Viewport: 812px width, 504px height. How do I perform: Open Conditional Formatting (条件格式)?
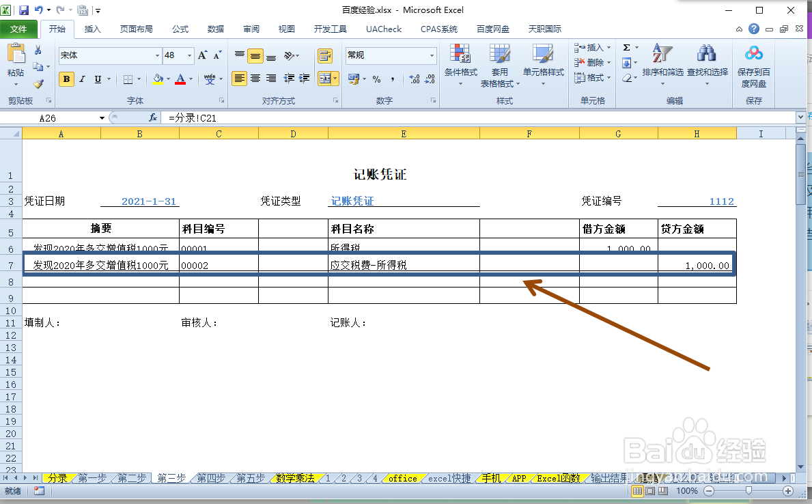[x=460, y=66]
